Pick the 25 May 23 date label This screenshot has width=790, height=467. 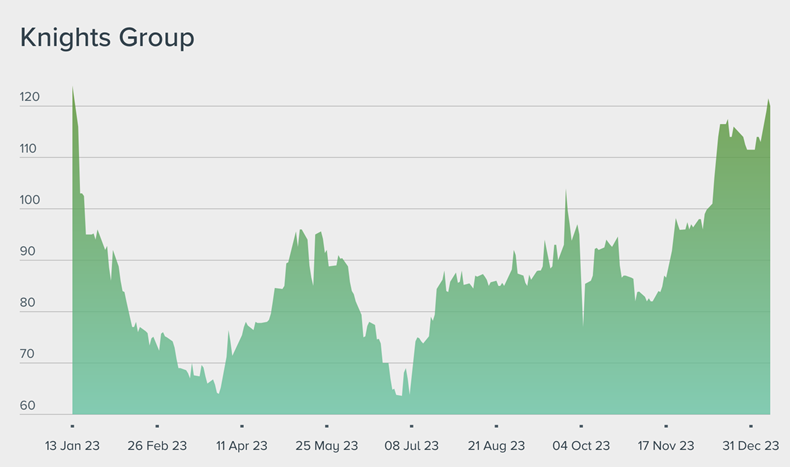point(326,445)
